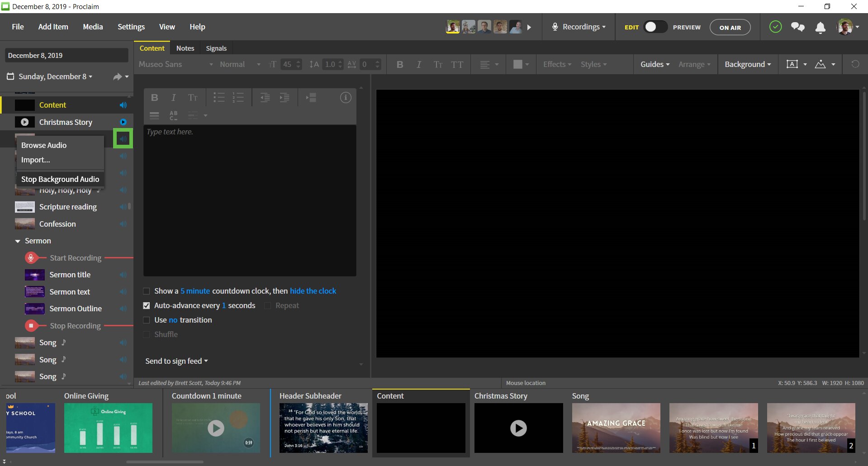Toggle main toolbar Bold formatting
This screenshot has width=868, height=466.
tap(400, 64)
